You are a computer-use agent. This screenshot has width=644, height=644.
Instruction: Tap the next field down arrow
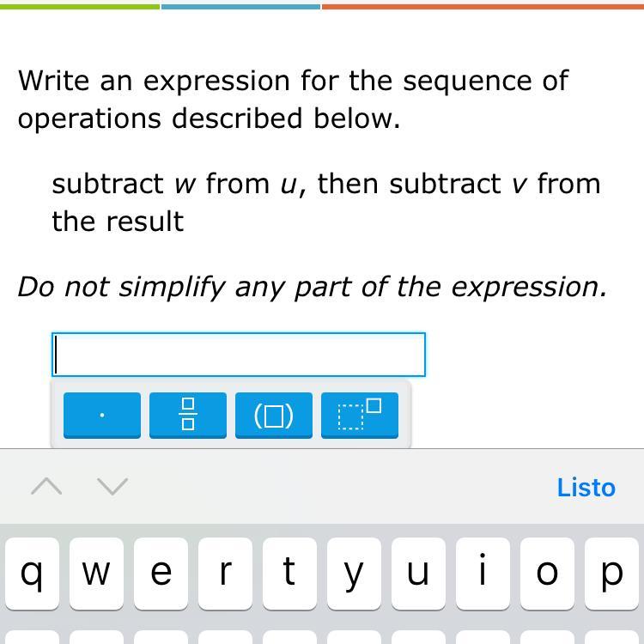[112, 487]
